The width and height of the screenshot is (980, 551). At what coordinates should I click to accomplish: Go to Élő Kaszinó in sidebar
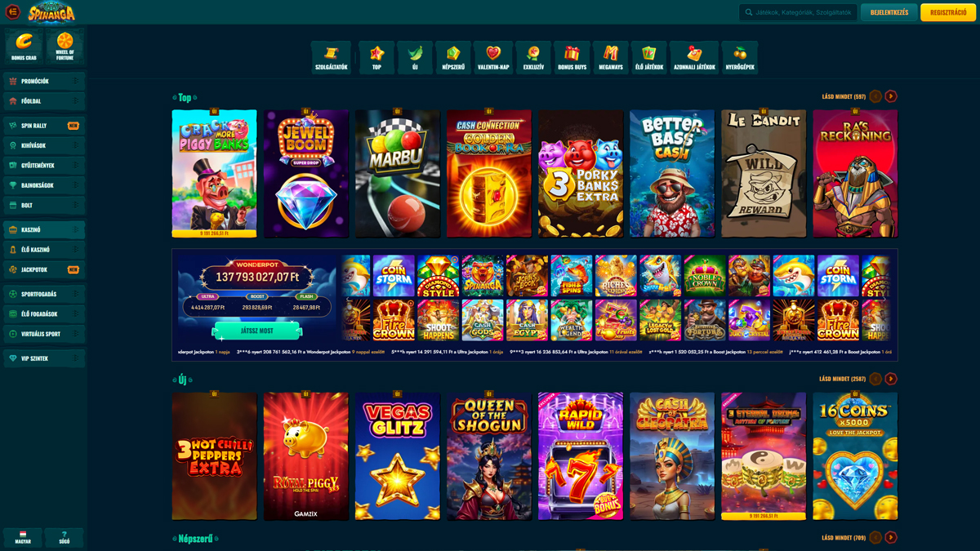[x=44, y=250]
